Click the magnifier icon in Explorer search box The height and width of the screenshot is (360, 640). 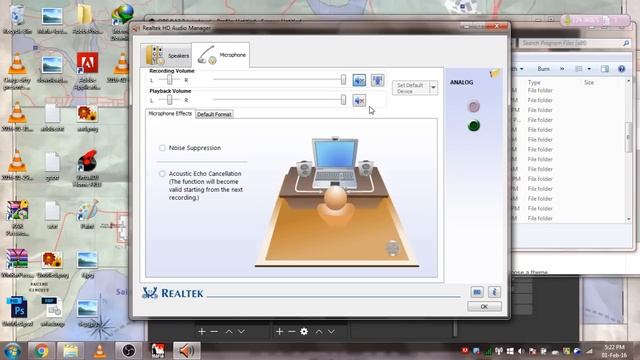626,43
